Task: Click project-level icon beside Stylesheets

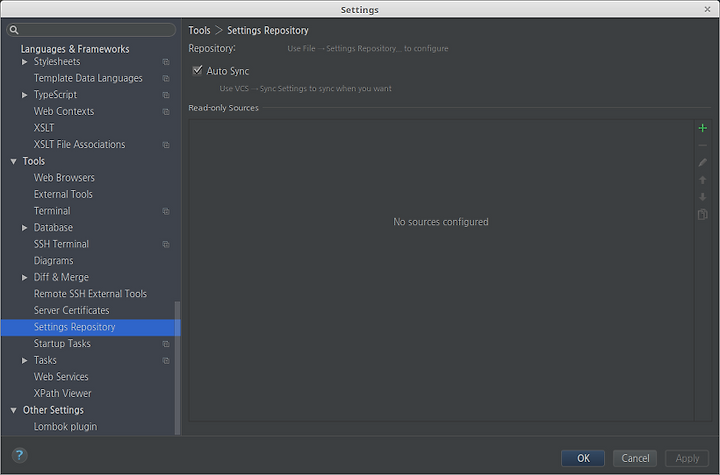Action: coord(166,62)
